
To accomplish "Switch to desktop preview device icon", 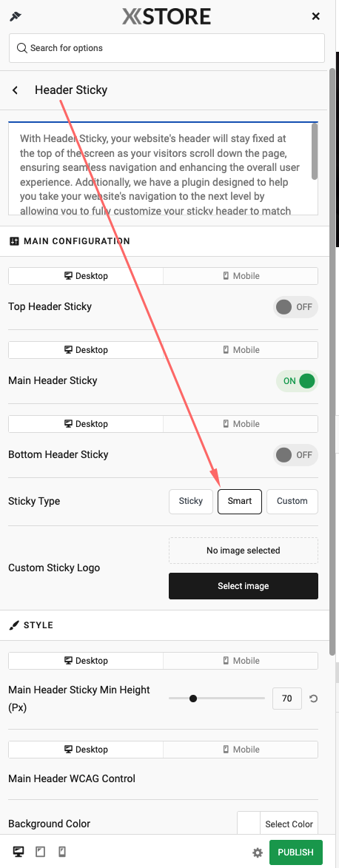I will (19, 852).
